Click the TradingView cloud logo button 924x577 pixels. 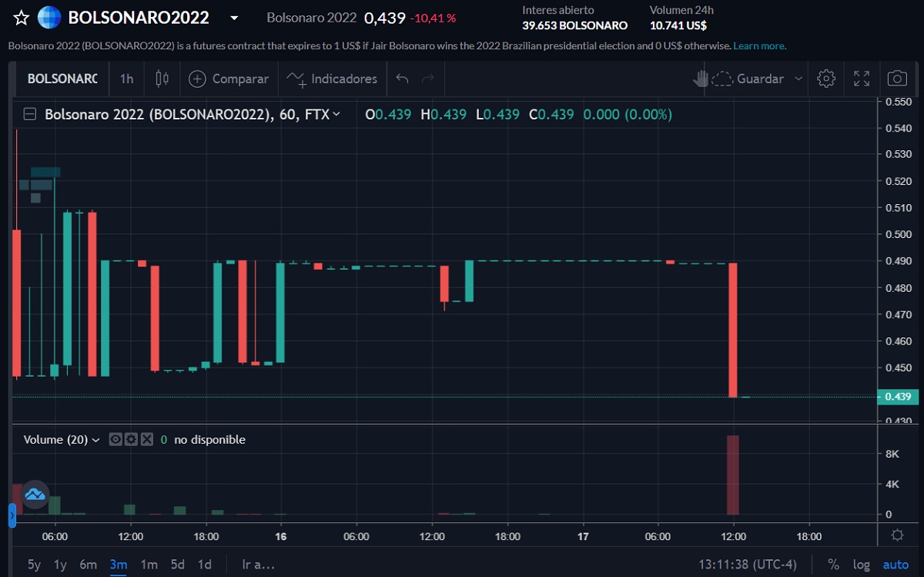click(x=35, y=494)
